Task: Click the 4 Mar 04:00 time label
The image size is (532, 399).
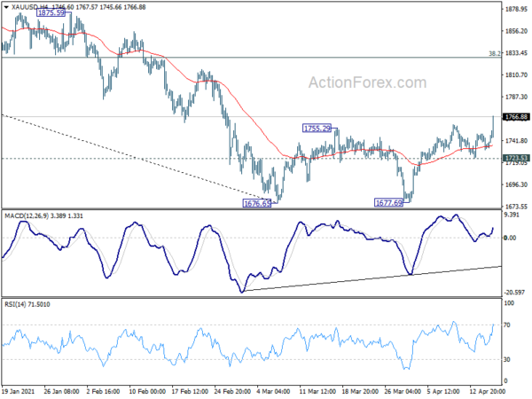Action: [x=273, y=391]
